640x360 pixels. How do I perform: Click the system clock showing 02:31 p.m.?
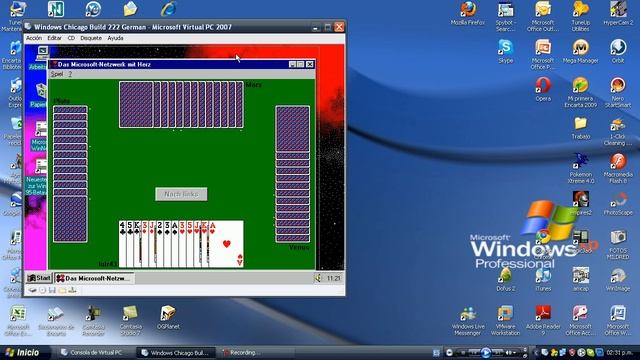(x=621, y=352)
